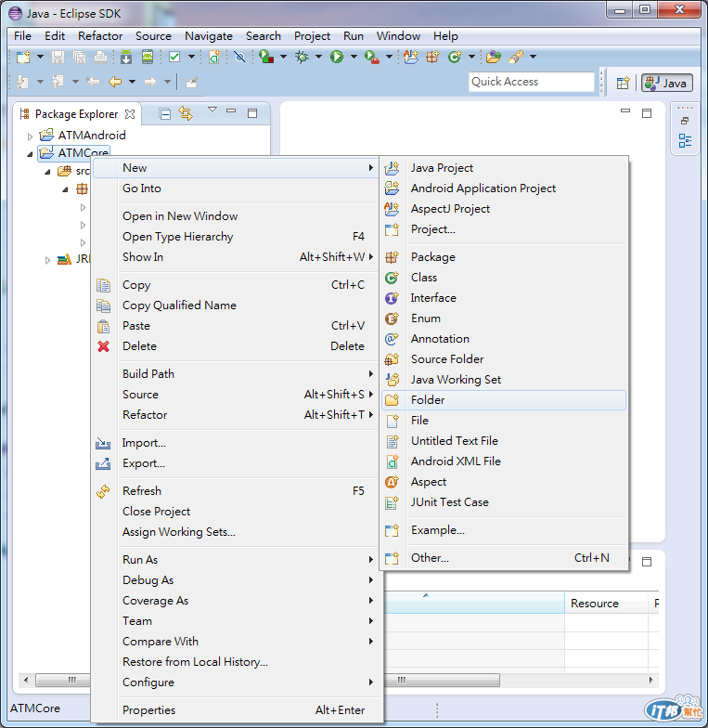Select Source Folder in New submenu

coord(503,358)
